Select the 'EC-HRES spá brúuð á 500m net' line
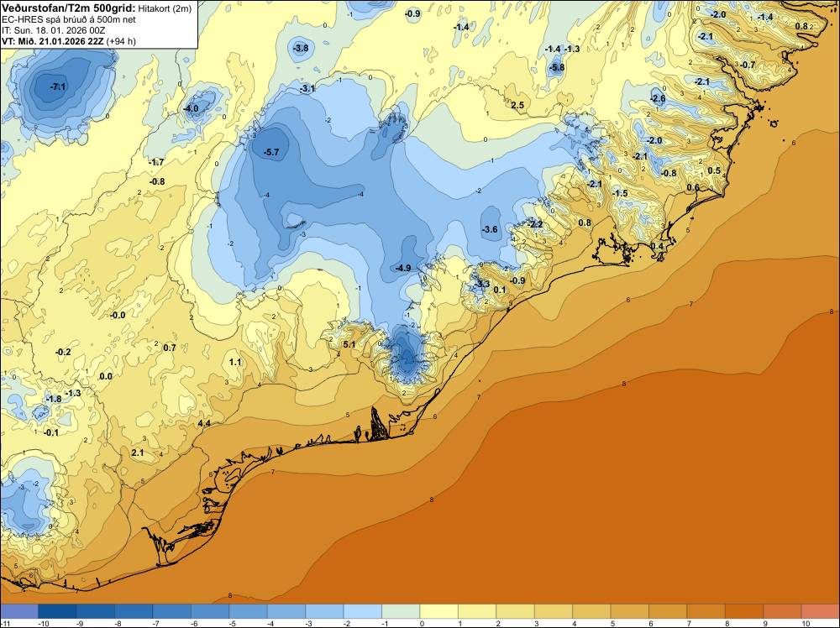The image size is (840, 628). pos(69,19)
